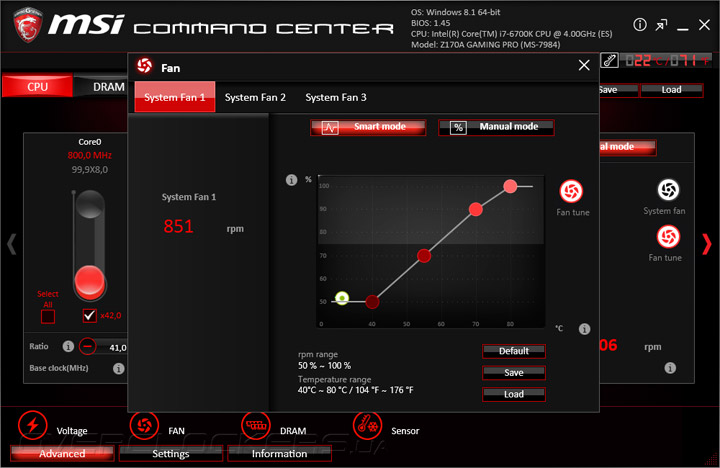Go to next page with right red arrow
Viewport: 720px width, 468px height.
707,244
